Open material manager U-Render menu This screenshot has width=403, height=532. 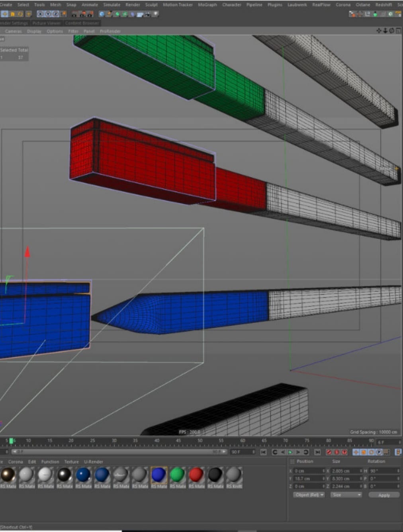coord(94,462)
